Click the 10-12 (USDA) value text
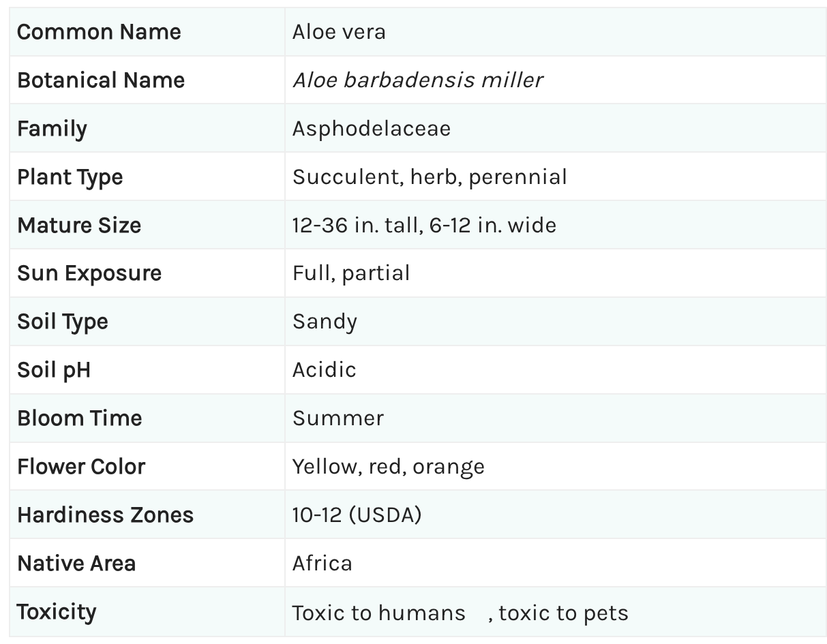 pyautogui.click(x=357, y=515)
